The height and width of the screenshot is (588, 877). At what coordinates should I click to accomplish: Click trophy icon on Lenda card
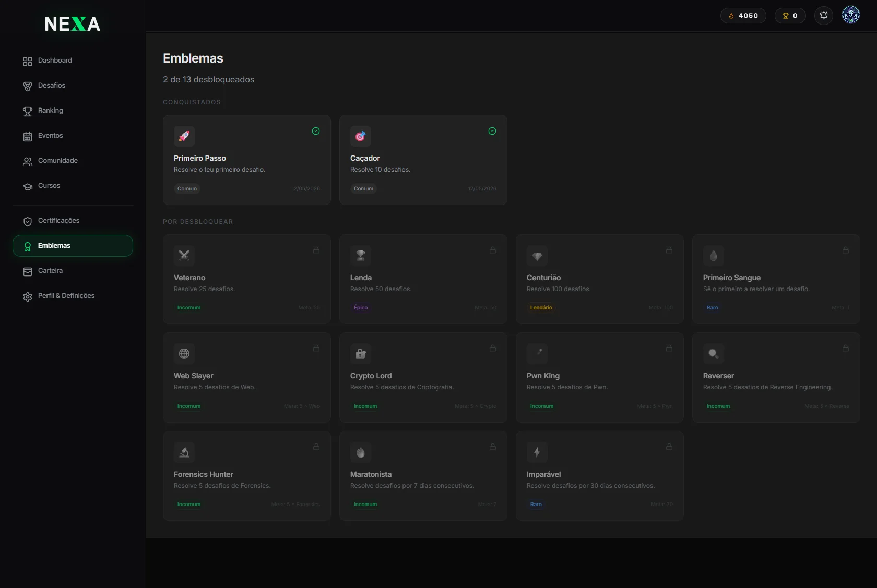(361, 256)
